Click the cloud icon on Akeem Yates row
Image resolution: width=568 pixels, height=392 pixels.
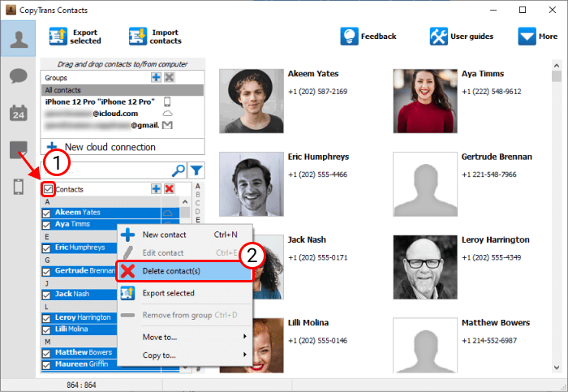point(167,213)
